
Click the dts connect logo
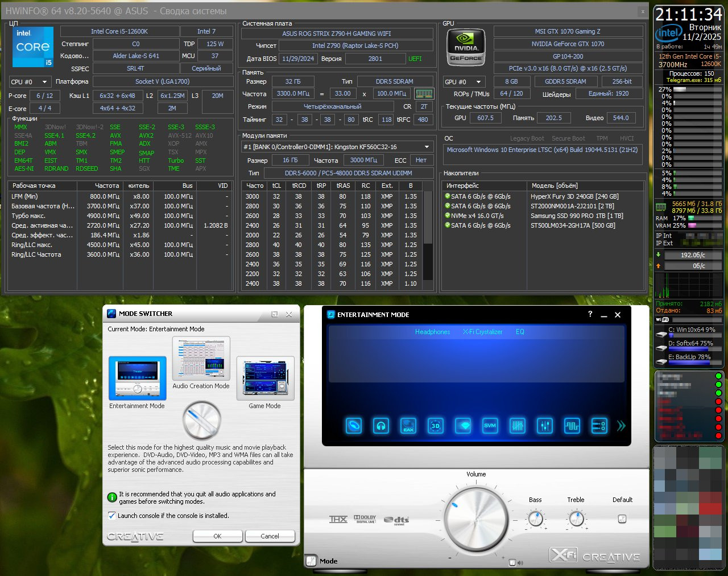pos(396,520)
